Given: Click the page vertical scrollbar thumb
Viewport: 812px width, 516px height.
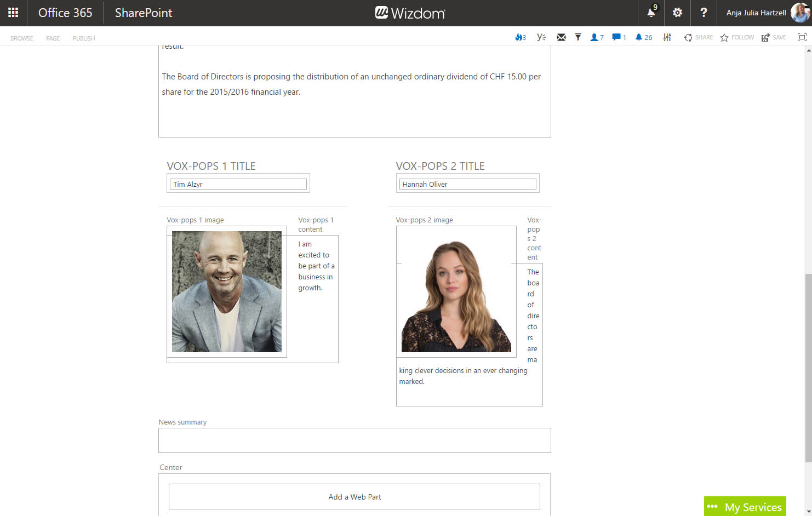Looking at the screenshot, I should point(808,367).
